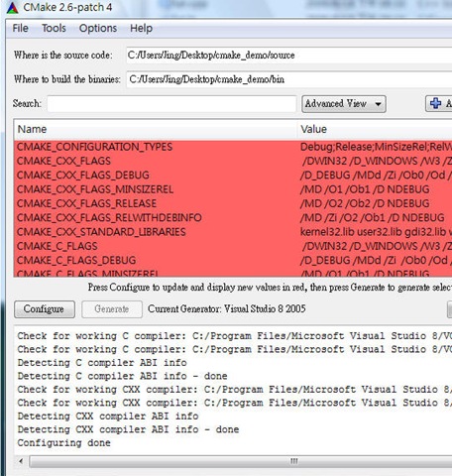The image size is (452, 476).
Task: Click 'Current Generator: Visual Studio 8 2005' label
Action: [227, 308]
